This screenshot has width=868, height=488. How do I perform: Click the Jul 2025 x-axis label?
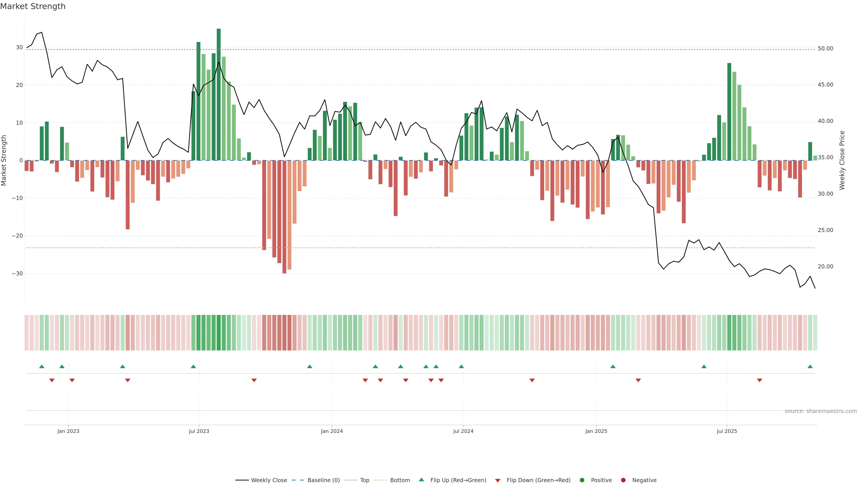(727, 431)
